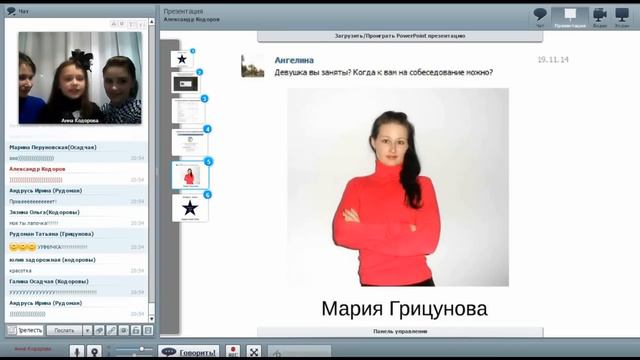Click chat name Марина Перуновская(Осадчая)

tap(53, 147)
